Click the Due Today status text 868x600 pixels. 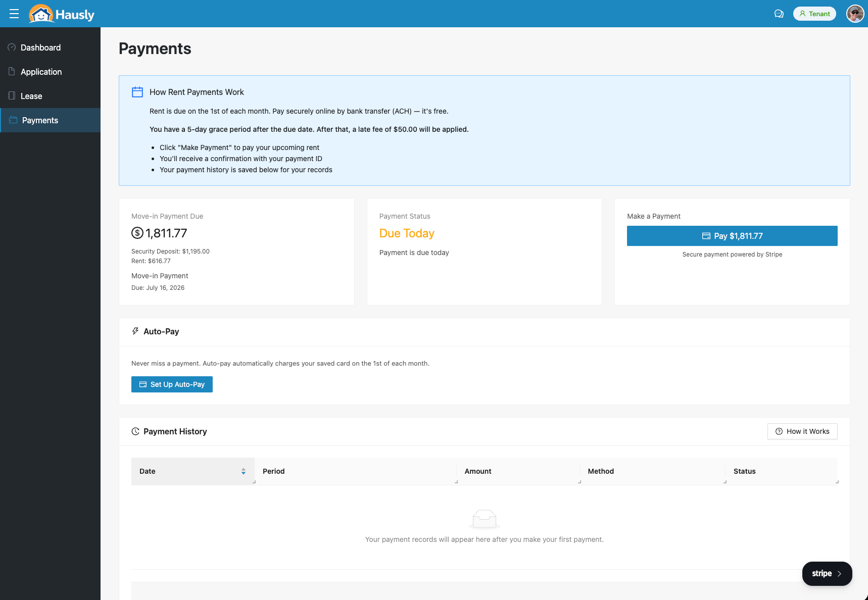pyautogui.click(x=407, y=233)
